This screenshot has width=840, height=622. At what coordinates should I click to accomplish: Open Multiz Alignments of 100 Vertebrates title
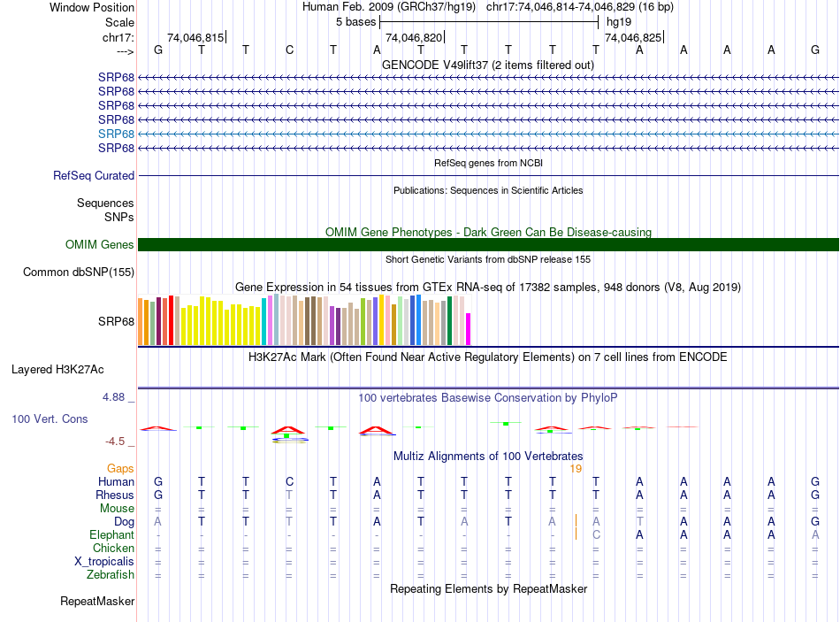pyautogui.click(x=488, y=457)
